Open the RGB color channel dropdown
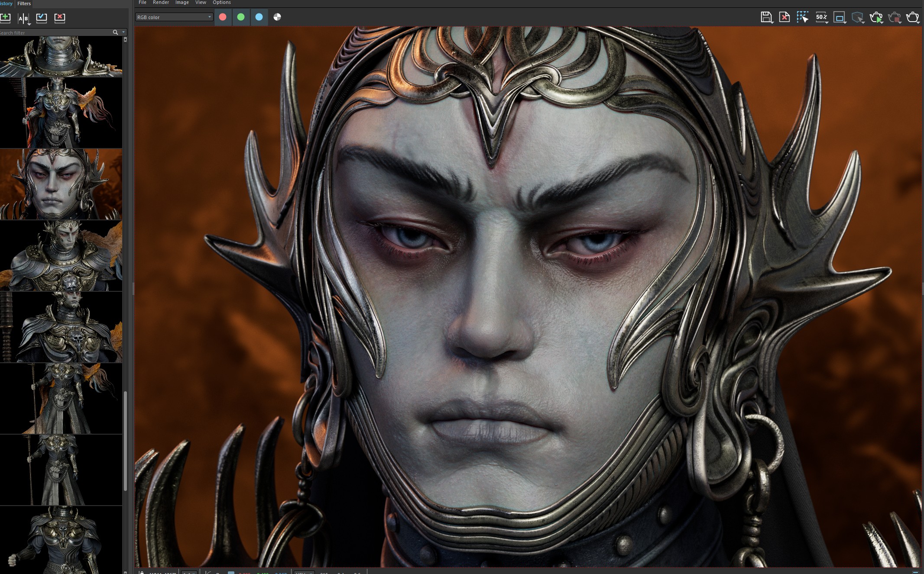Image resolution: width=924 pixels, height=574 pixels. [174, 17]
